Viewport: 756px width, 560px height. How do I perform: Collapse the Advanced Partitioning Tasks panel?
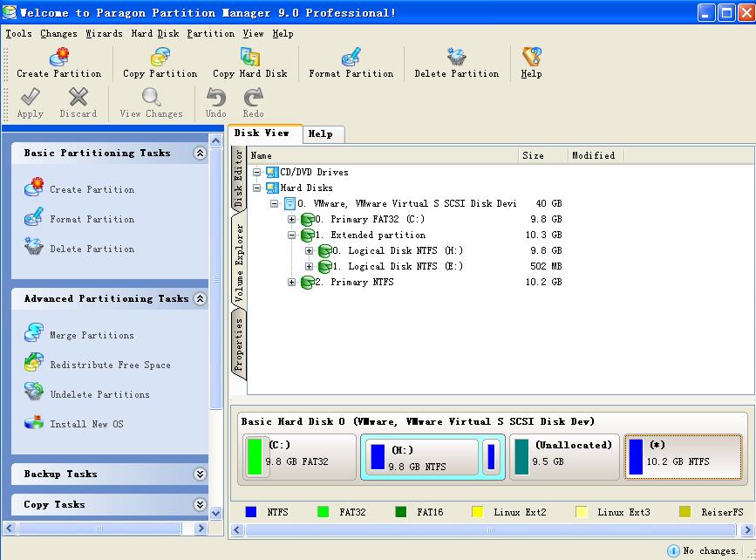(200, 298)
